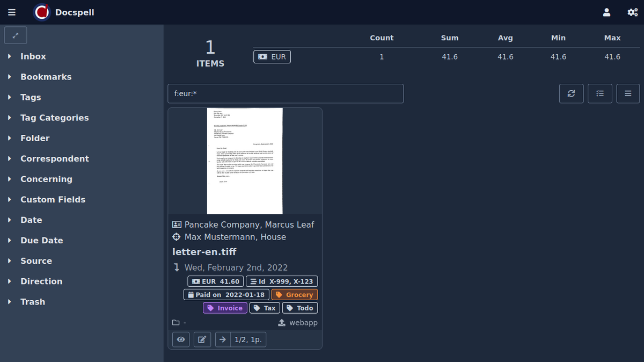Screen dimensions: 644x362
Task: Open the Trash section
Action: (x=32, y=302)
